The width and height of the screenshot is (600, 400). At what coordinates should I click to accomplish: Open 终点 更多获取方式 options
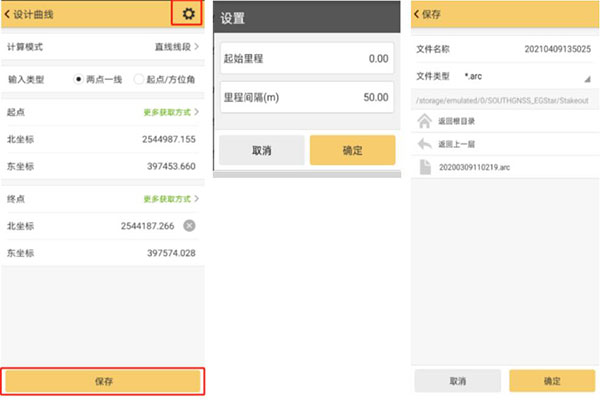(x=171, y=199)
